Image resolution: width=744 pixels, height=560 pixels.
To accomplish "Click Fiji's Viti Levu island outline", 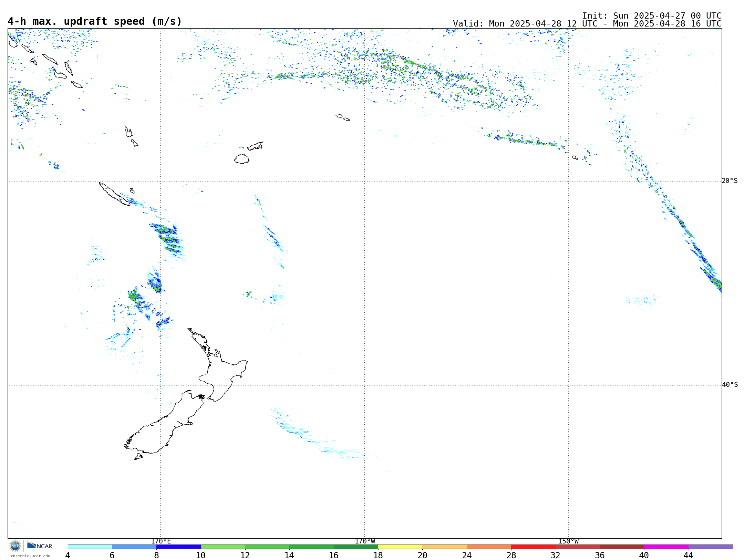I will [x=242, y=159].
